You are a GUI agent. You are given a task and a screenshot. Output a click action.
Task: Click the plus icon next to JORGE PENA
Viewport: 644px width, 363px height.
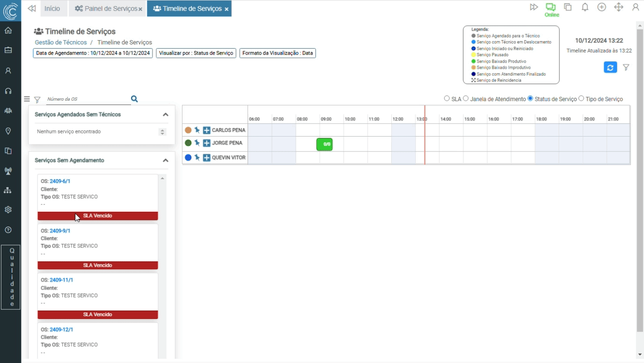pyautogui.click(x=206, y=143)
